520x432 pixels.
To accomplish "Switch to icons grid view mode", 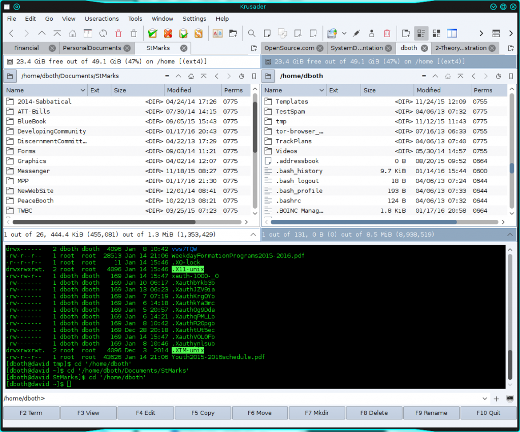I will [x=436, y=33].
